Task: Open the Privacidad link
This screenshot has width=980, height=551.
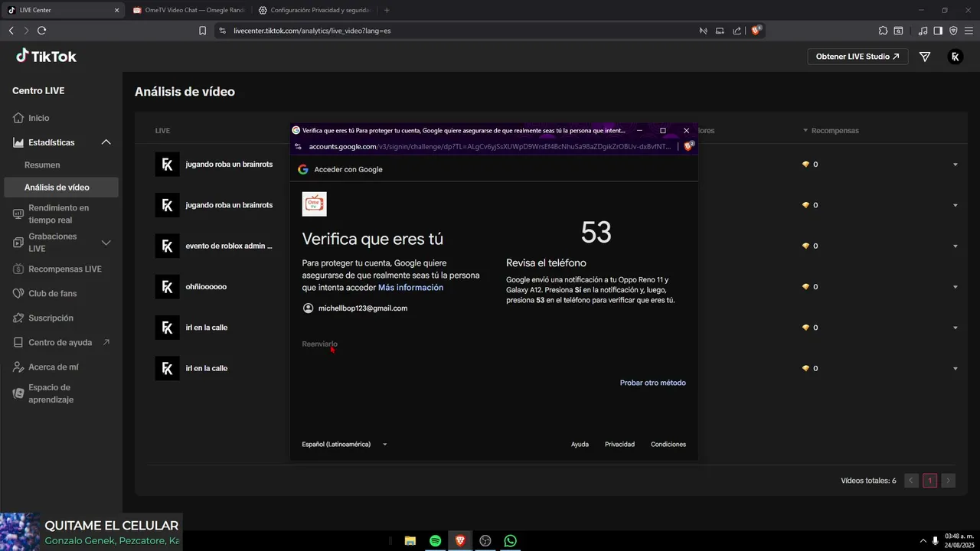Action: click(x=619, y=445)
